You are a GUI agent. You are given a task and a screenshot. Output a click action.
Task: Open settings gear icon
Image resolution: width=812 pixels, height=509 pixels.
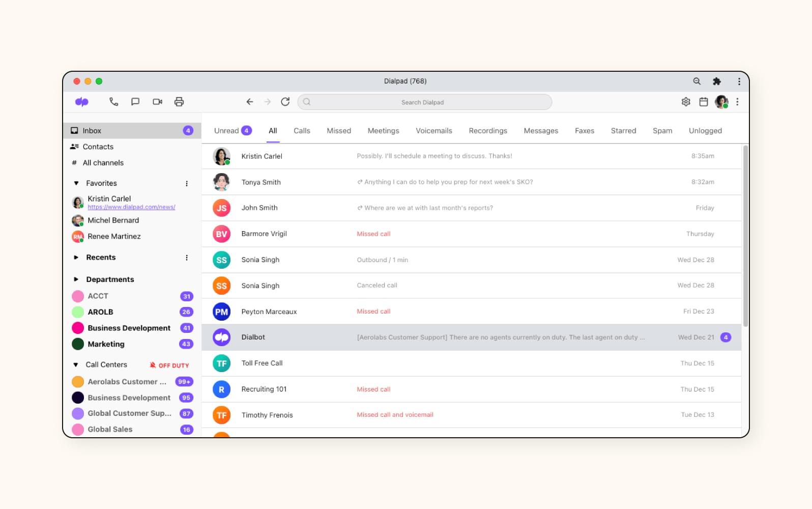pos(686,102)
